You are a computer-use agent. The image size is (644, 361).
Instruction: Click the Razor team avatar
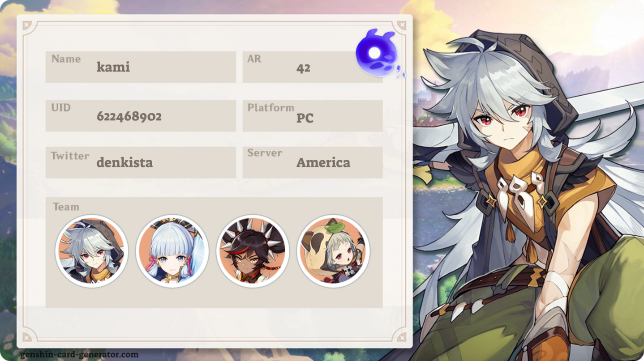91,251
